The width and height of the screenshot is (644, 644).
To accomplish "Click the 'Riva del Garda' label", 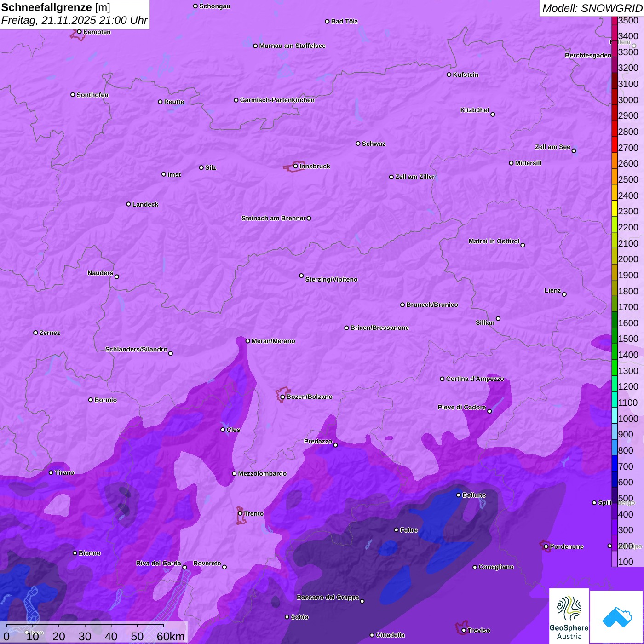I will click(x=159, y=563).
